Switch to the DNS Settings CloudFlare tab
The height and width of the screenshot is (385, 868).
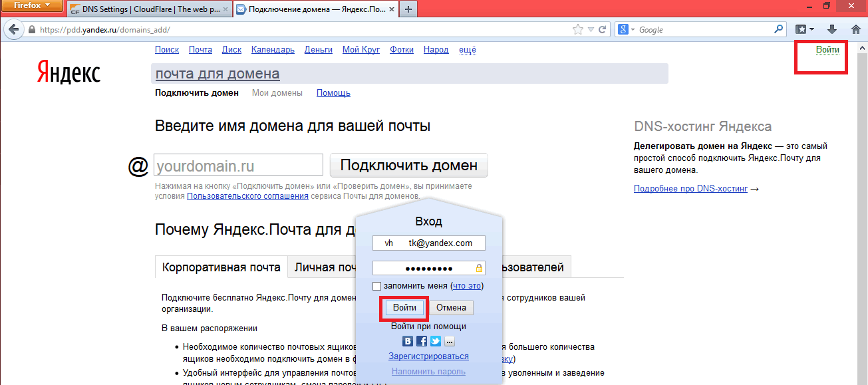(145, 9)
